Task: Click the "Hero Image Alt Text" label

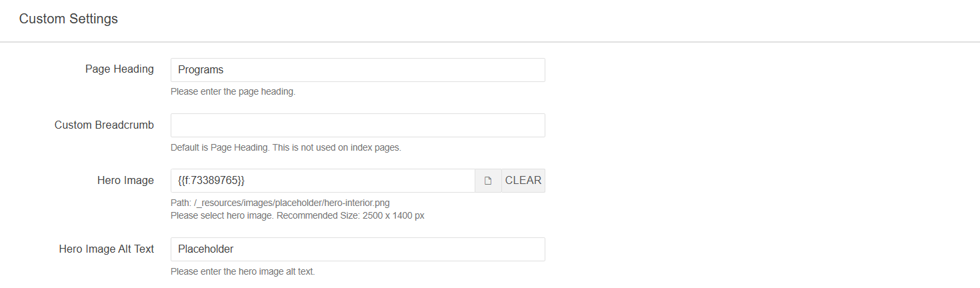Action: pyautogui.click(x=107, y=249)
